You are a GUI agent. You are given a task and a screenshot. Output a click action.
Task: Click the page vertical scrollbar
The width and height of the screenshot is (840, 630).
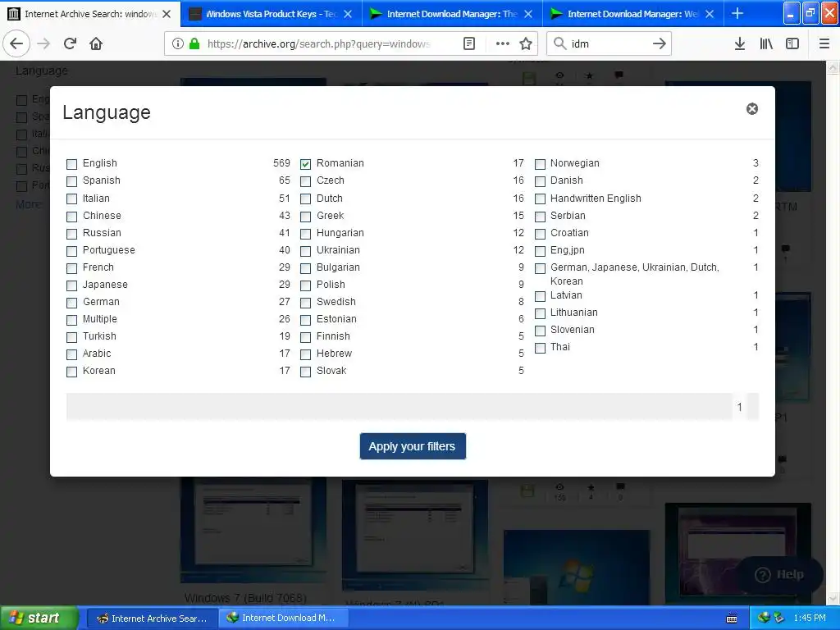pyautogui.click(x=833, y=332)
